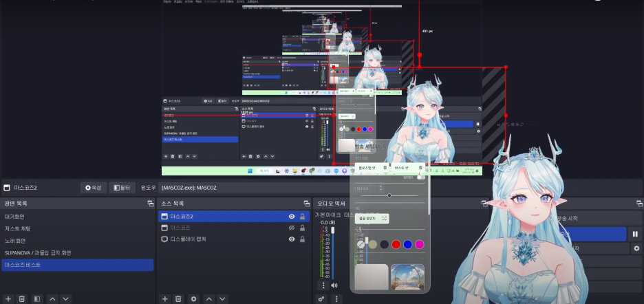This screenshot has width=644, height=304.
Task: Toggle the lock on the 마스코즈2 source
Action: 302,217
